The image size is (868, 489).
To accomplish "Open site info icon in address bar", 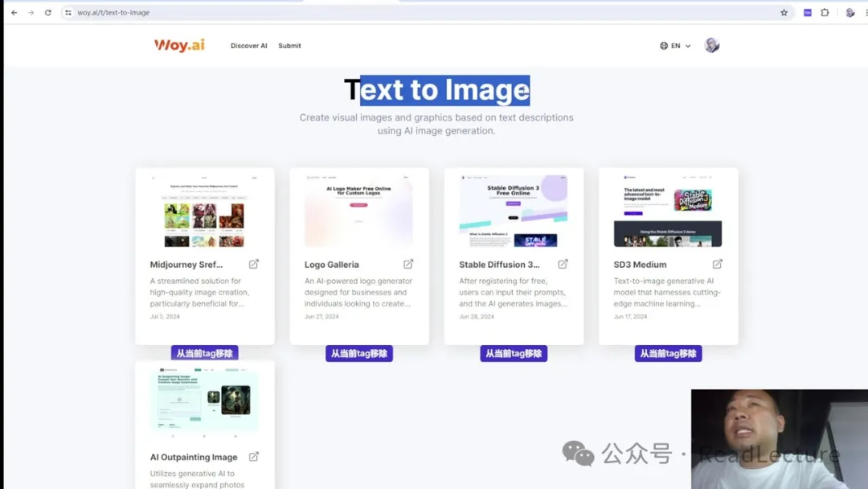I will (x=68, y=12).
